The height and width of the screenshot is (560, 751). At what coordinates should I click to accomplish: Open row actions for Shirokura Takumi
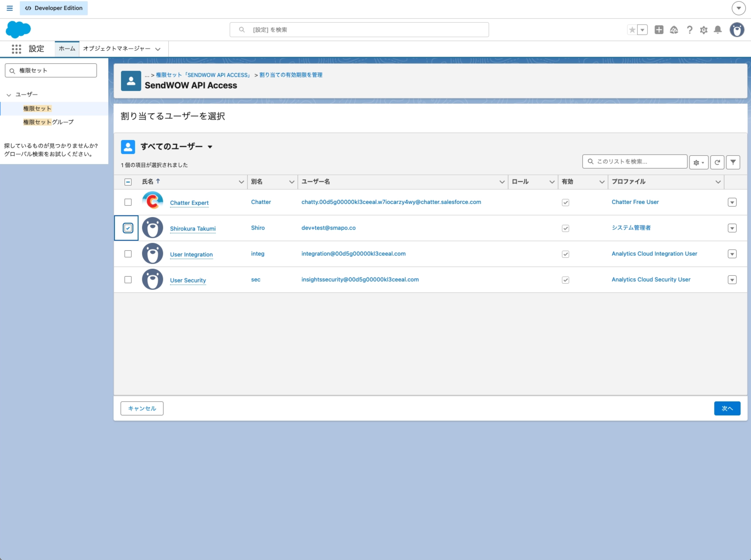732,228
